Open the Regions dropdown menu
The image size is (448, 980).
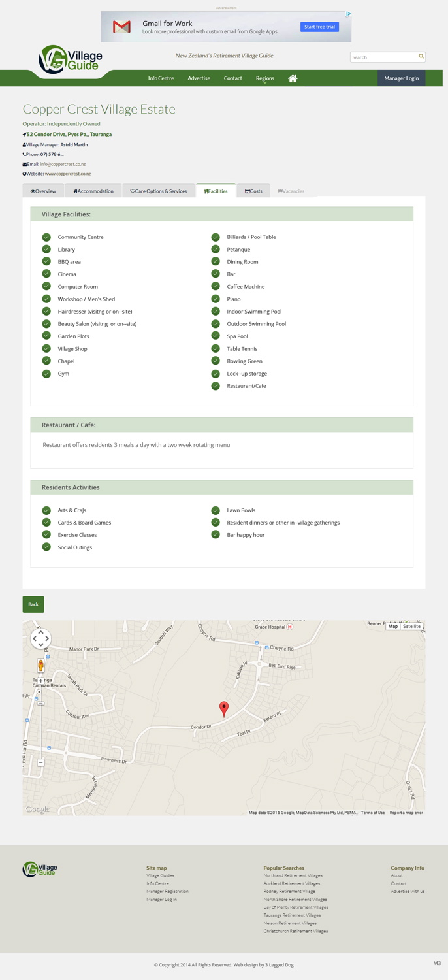[x=264, y=78]
